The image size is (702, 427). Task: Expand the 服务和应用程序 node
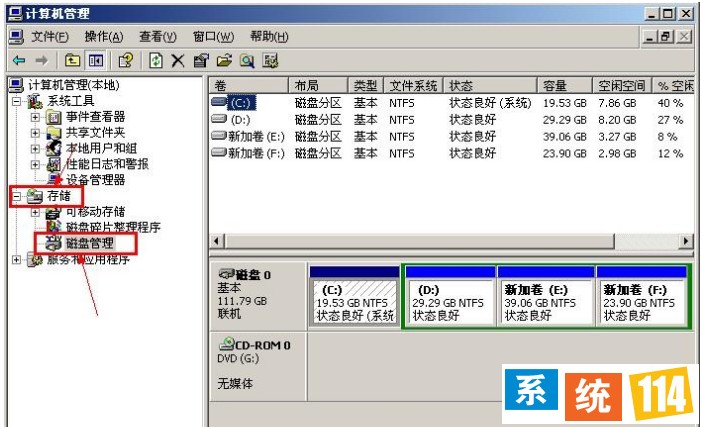pyautogui.click(x=17, y=260)
